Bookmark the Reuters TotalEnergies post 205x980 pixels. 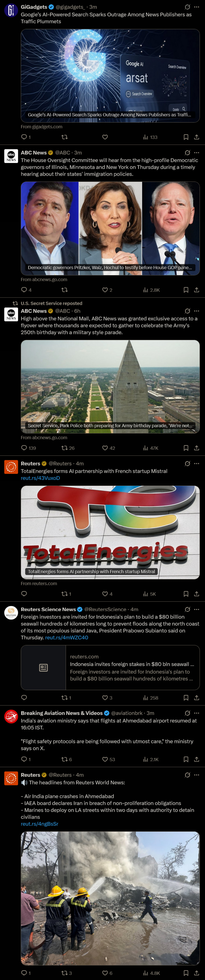coord(186,593)
